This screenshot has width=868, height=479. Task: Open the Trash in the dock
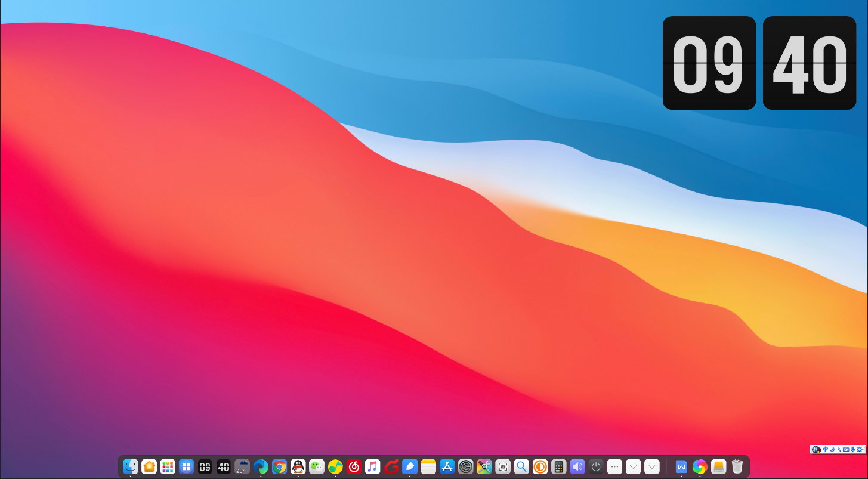737,466
